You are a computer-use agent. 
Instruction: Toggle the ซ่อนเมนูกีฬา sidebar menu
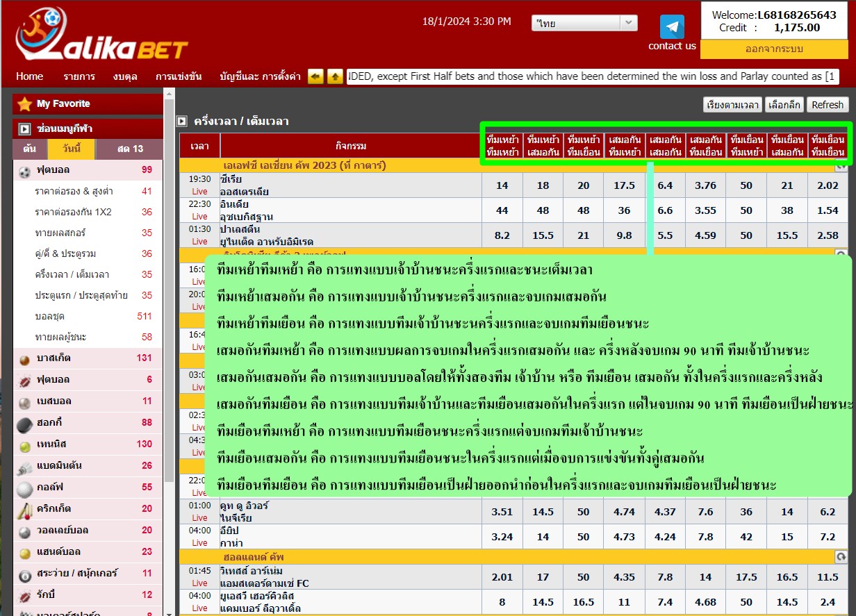25,129
